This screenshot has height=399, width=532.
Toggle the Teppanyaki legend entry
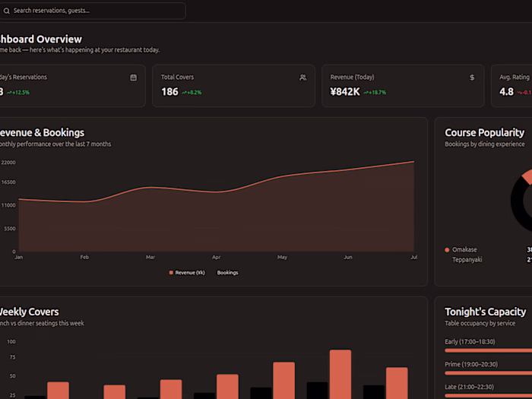tap(467, 260)
